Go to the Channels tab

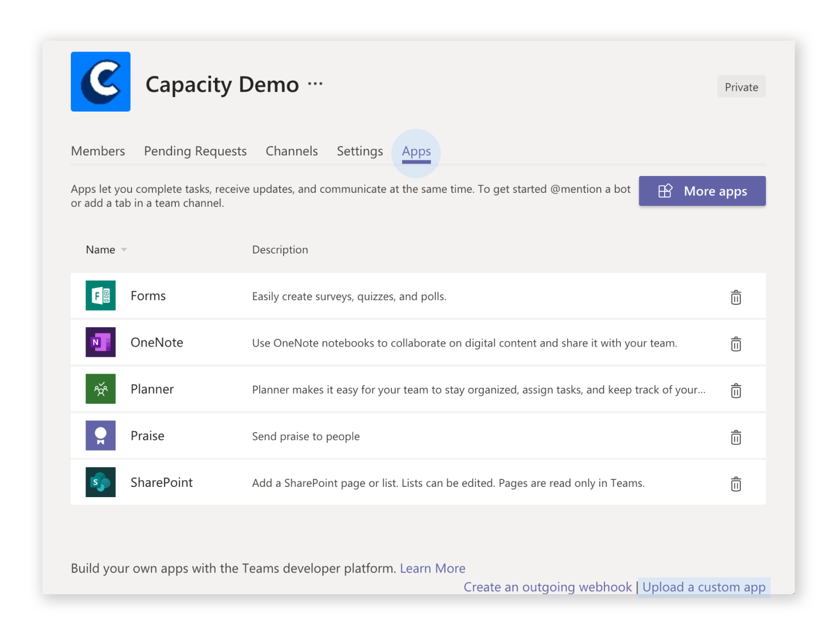click(x=292, y=151)
